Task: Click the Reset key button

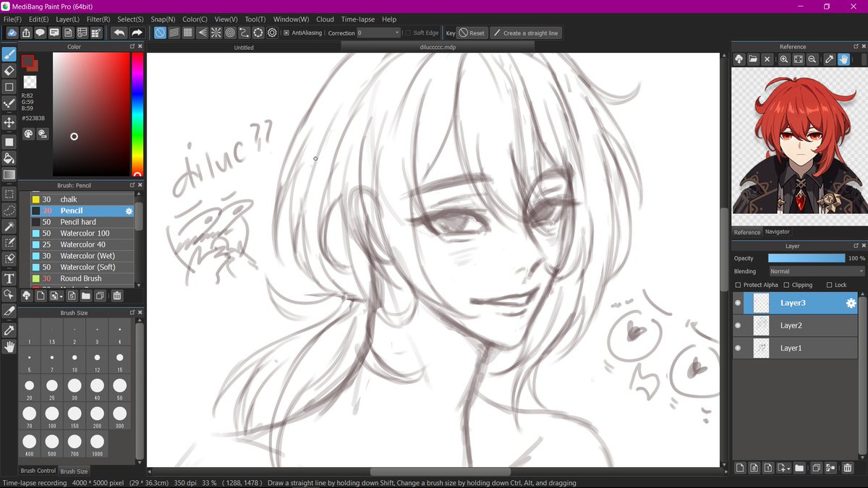Action: pyautogui.click(x=473, y=33)
